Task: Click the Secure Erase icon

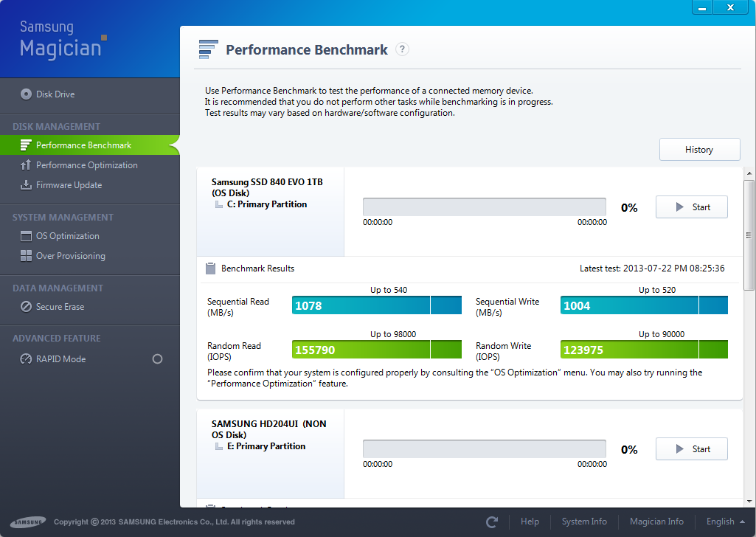Action: pyautogui.click(x=27, y=307)
